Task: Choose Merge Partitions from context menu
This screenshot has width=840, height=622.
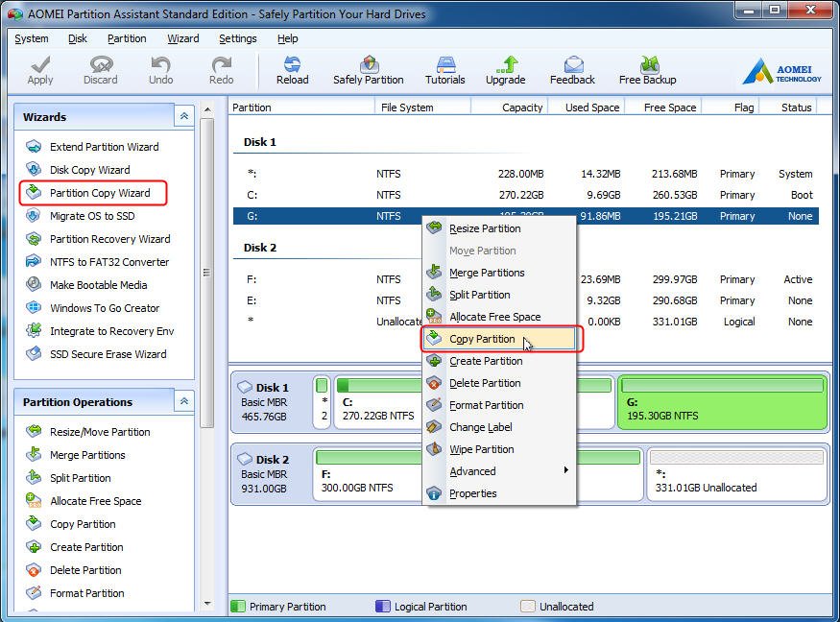Action: click(x=499, y=273)
